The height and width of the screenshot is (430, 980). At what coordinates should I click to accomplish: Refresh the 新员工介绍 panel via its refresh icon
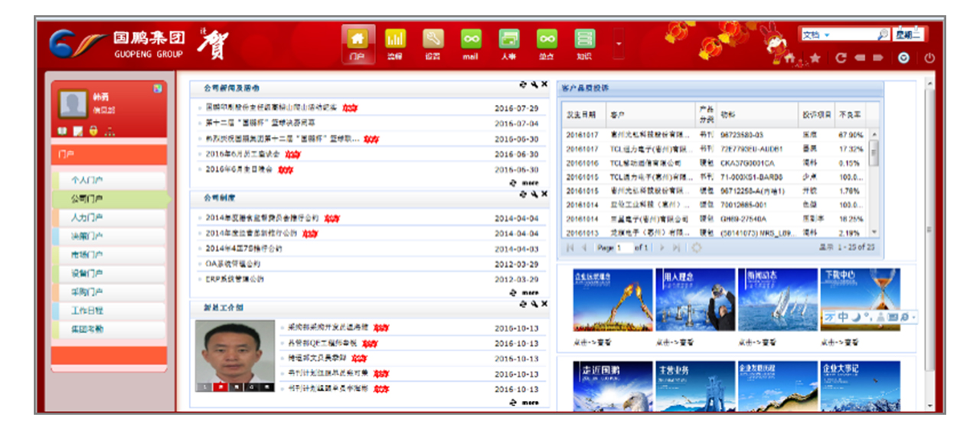click(x=524, y=304)
